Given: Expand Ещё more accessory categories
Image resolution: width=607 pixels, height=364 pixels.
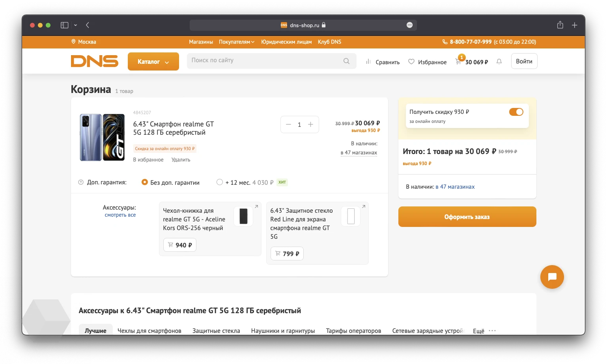Looking at the screenshot, I should (x=484, y=331).
